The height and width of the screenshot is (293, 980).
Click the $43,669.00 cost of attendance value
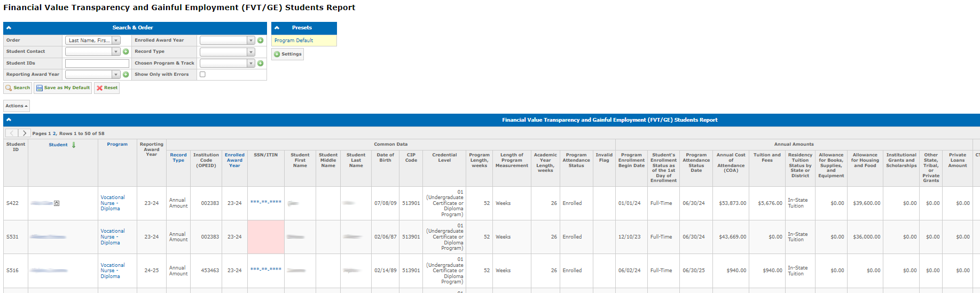pyautogui.click(x=733, y=237)
